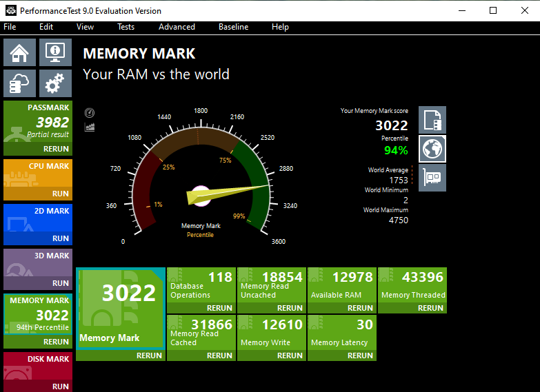Click the Memory Threaded 43396 tile
This screenshot has width=540, height=392.
click(412, 285)
